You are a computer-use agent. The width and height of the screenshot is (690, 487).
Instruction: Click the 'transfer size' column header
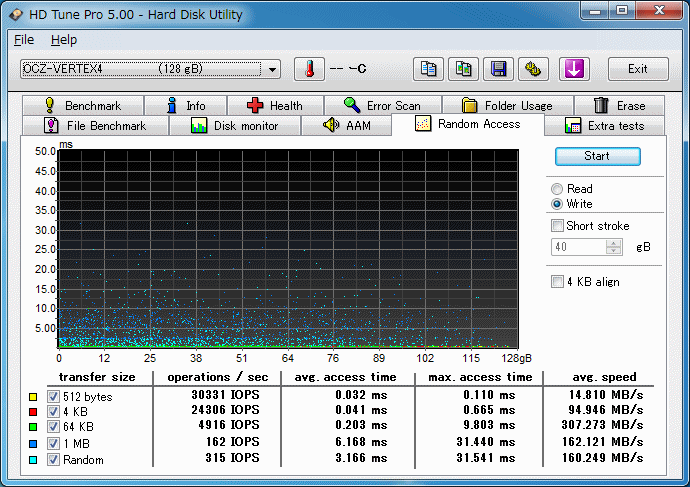[97, 377]
